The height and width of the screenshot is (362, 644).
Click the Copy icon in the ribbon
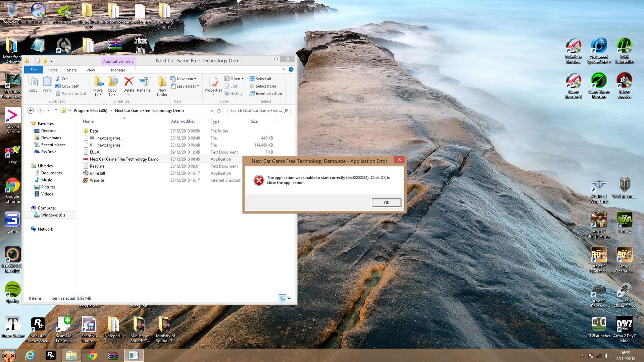33,84
